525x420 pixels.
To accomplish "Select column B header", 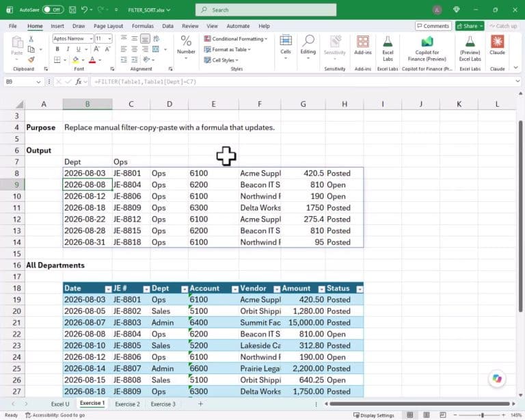I will [87, 104].
